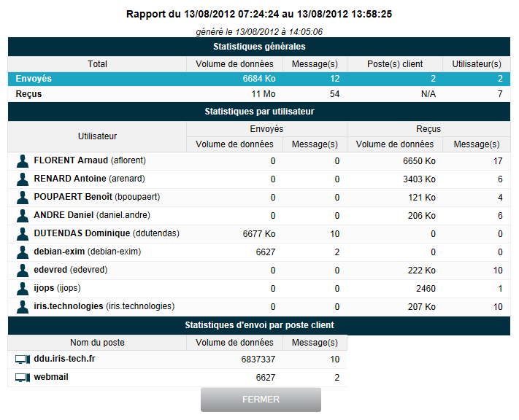Click Statistiques d'envoi par poste client header
This screenshot has height=420, width=519.
tap(259, 325)
